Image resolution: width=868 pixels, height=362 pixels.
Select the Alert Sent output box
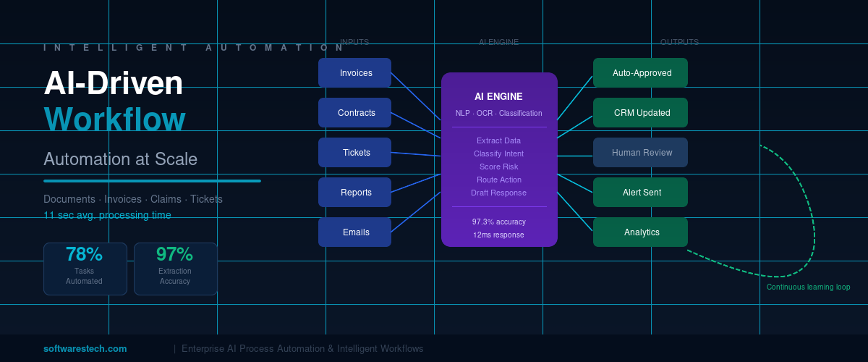[x=640, y=192]
